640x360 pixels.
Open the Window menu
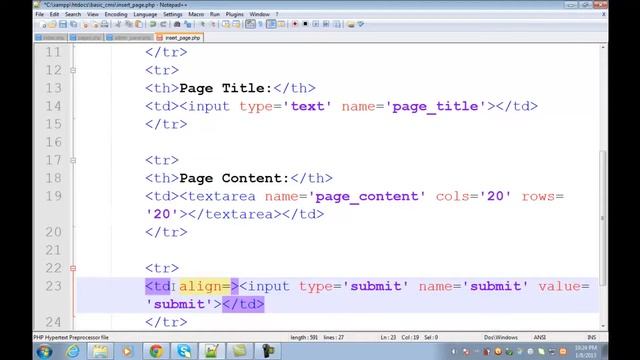[259, 14]
